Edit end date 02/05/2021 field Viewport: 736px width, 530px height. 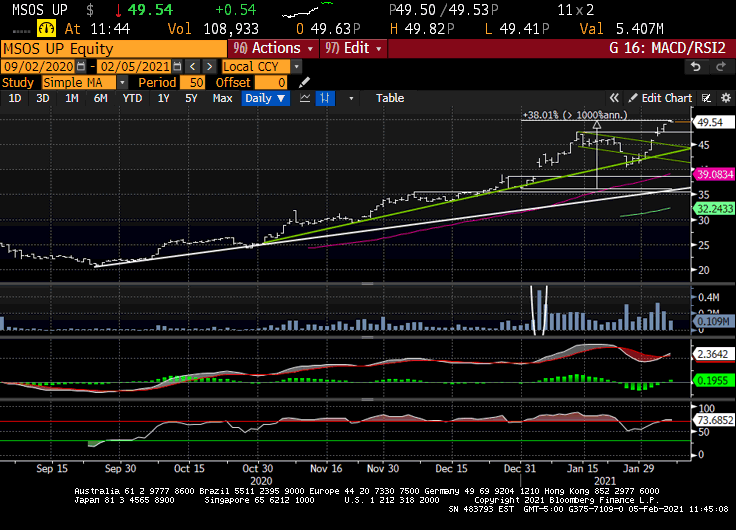point(135,67)
